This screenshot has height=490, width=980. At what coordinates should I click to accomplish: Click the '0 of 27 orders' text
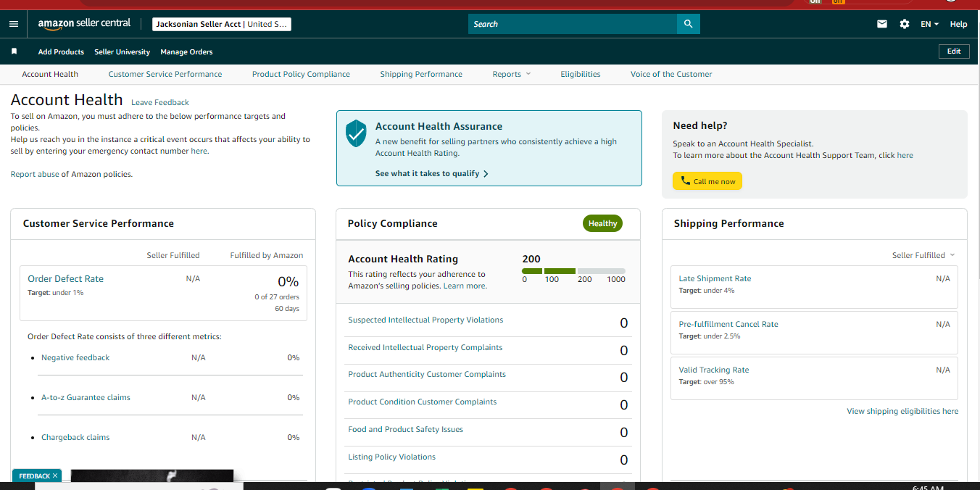[x=277, y=296]
